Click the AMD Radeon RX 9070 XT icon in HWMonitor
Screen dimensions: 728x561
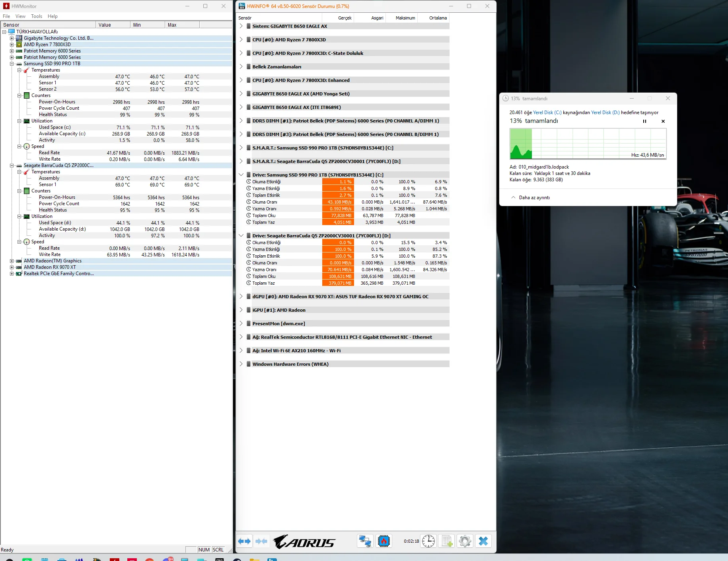(x=19, y=267)
